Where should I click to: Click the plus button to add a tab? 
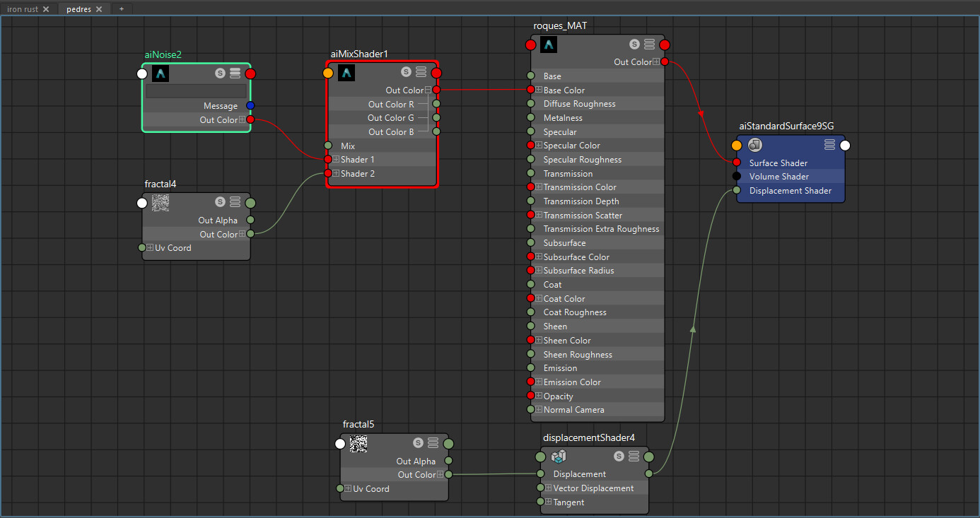120,9
